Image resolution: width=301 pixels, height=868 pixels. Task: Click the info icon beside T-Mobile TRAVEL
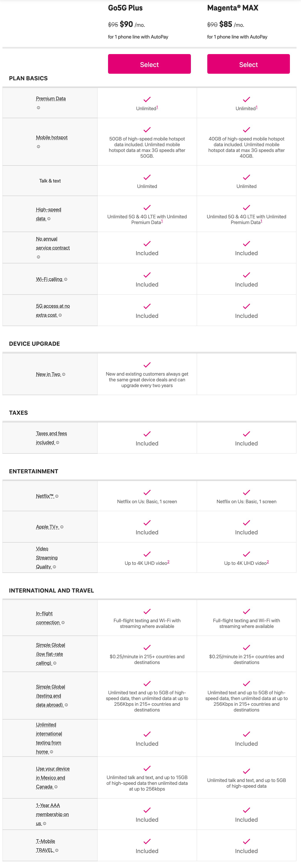tap(57, 850)
